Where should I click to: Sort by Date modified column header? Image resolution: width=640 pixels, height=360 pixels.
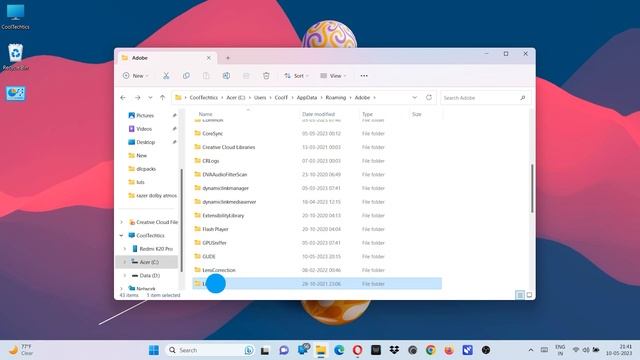pos(318,114)
